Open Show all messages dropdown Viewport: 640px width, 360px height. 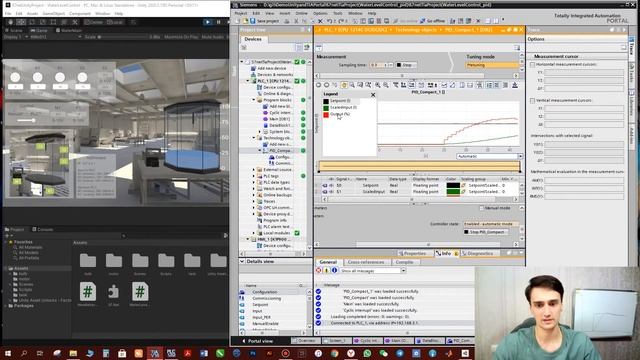403,271
